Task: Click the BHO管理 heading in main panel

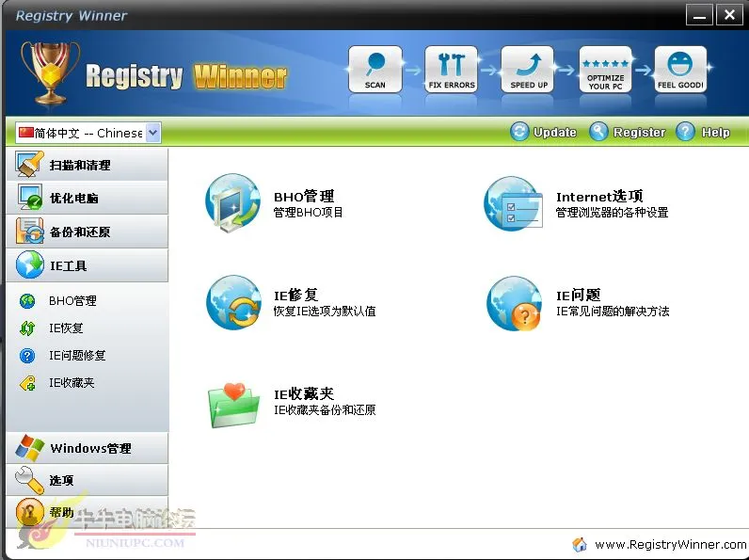Action: 304,197
